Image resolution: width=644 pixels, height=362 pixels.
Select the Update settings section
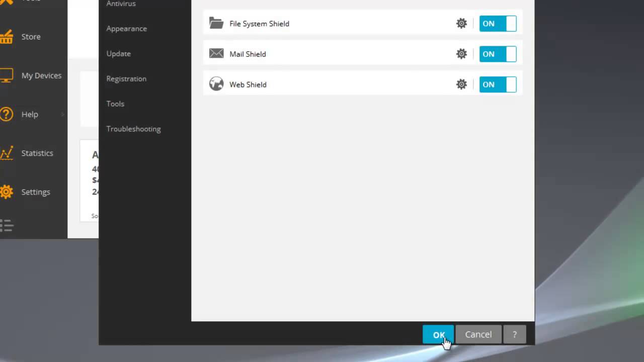[x=119, y=54]
